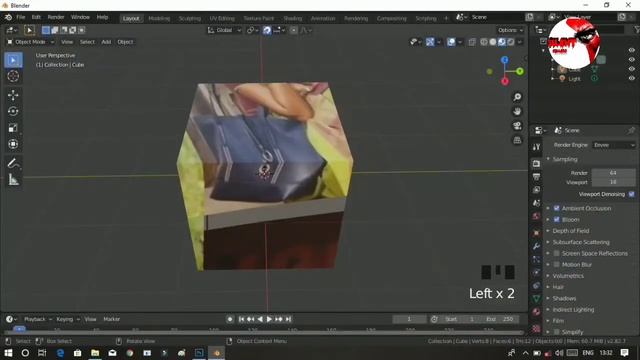This screenshot has width=640, height=360.
Task: Open the Output properties tab
Action: coord(536,177)
